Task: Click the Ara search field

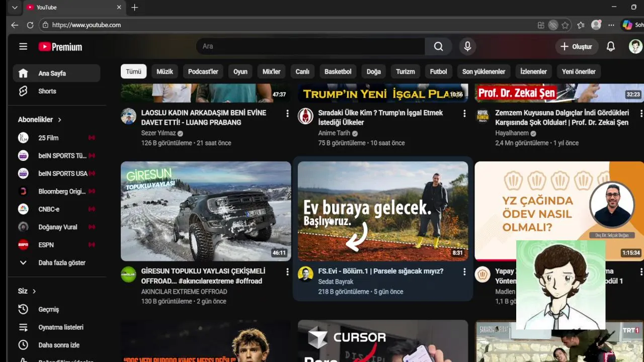Action: pyautogui.click(x=310, y=46)
